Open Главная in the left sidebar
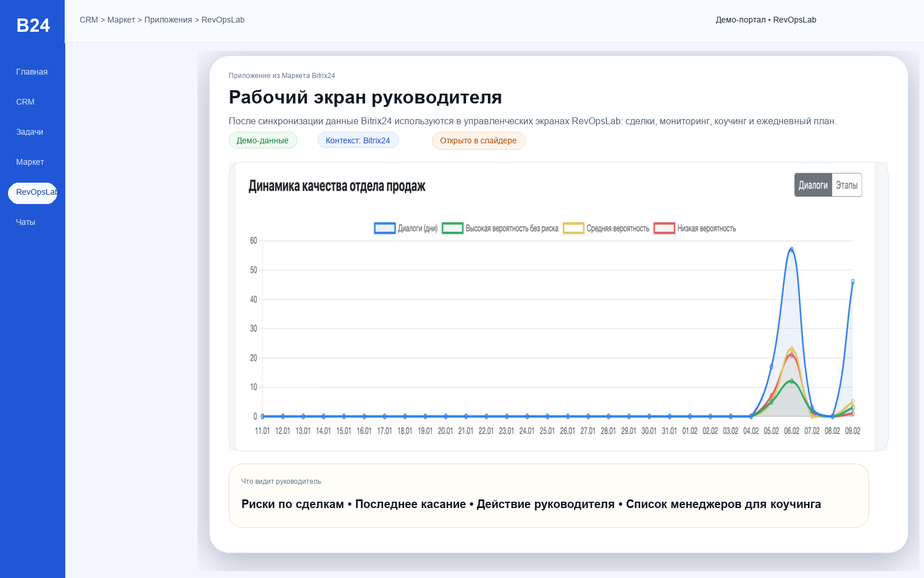 [32, 72]
